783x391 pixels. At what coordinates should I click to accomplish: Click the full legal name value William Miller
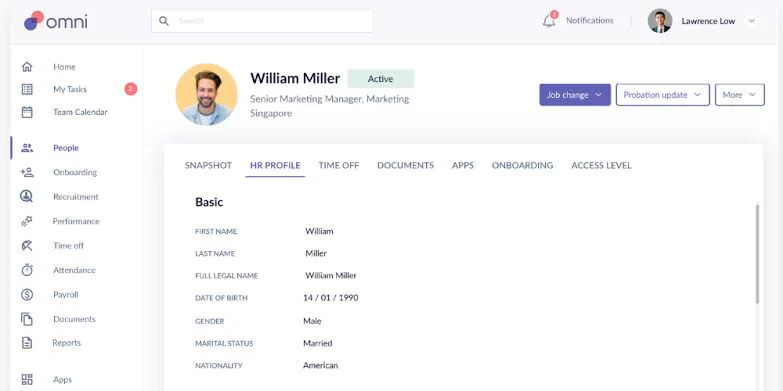(331, 275)
